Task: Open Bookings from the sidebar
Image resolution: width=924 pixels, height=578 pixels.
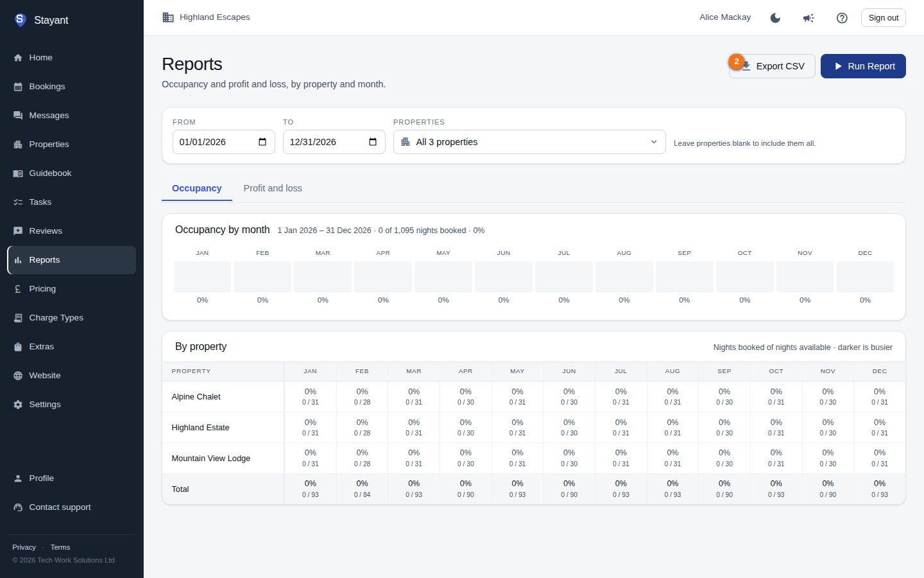Action: [71, 87]
